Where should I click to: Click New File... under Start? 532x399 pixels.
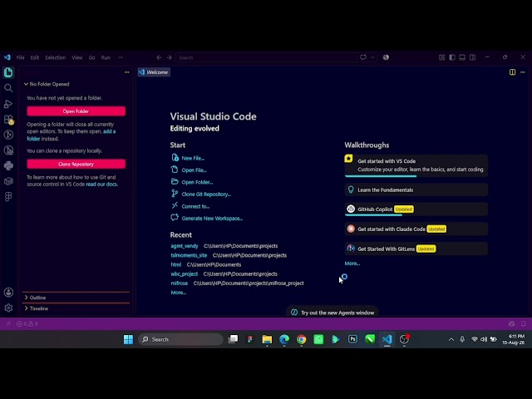[188, 158]
